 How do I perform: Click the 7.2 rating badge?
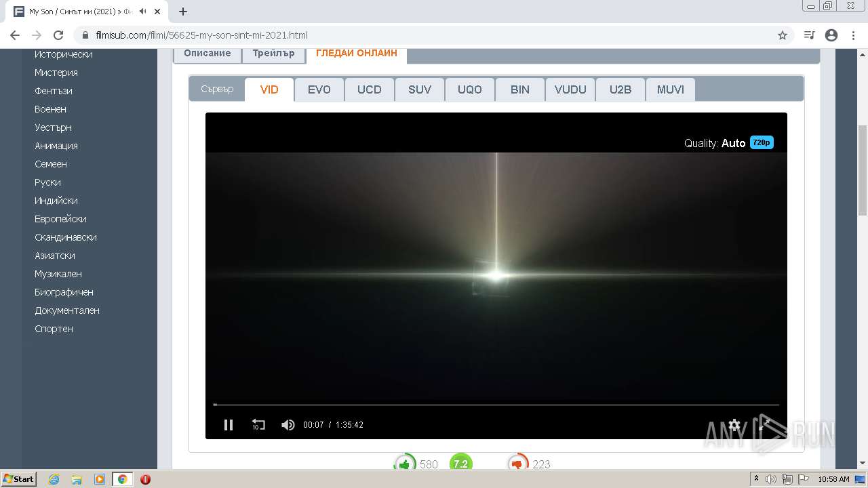460,464
